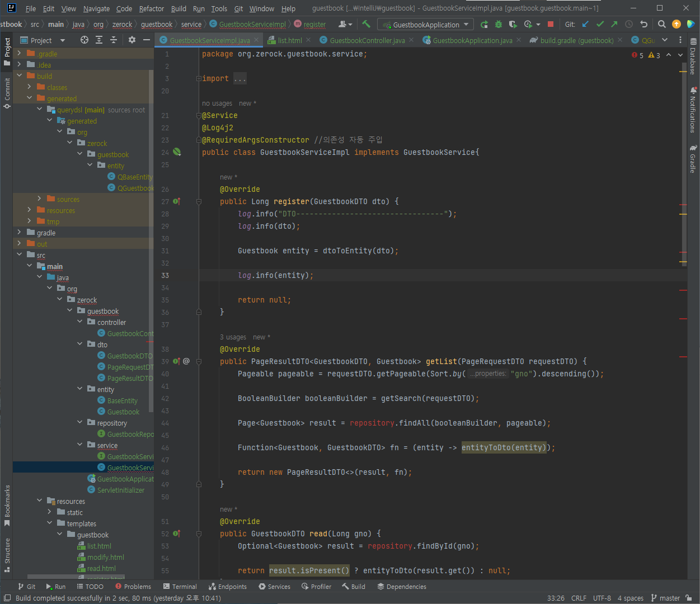Expand all in Project panel toolbar
Screen dimensions: 700x604
pos(99,40)
